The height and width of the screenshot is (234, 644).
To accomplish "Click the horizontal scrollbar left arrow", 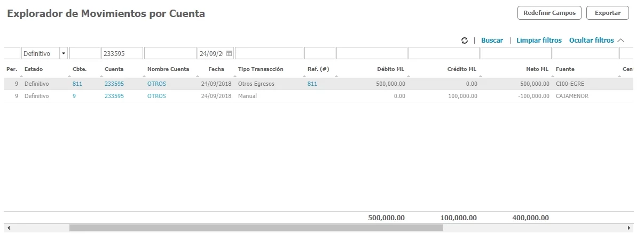I will point(8,228).
